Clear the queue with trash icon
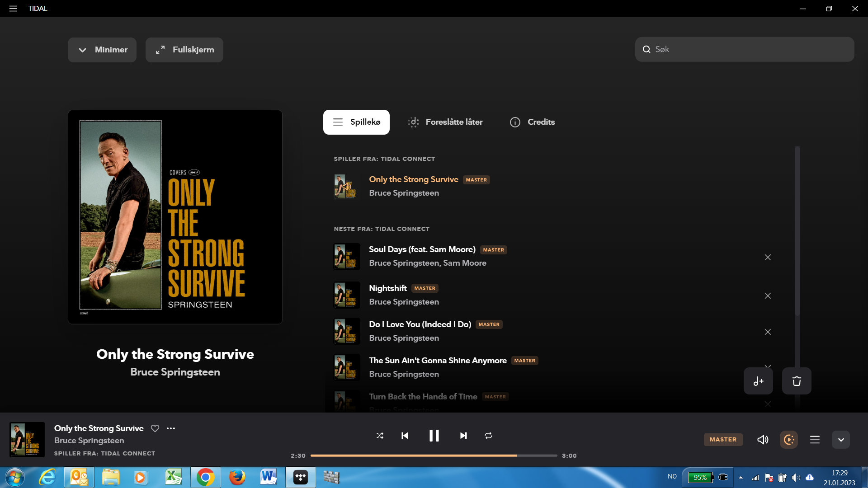 tap(797, 381)
